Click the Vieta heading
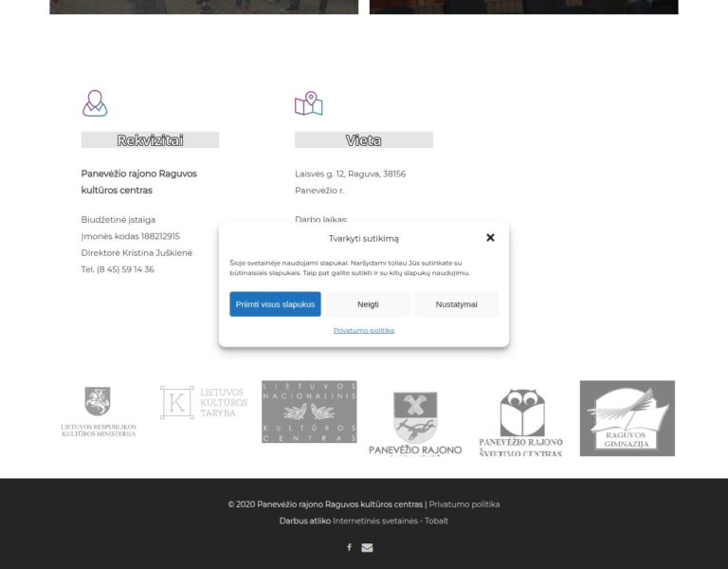Image resolution: width=728 pixels, height=569 pixels. tap(364, 139)
